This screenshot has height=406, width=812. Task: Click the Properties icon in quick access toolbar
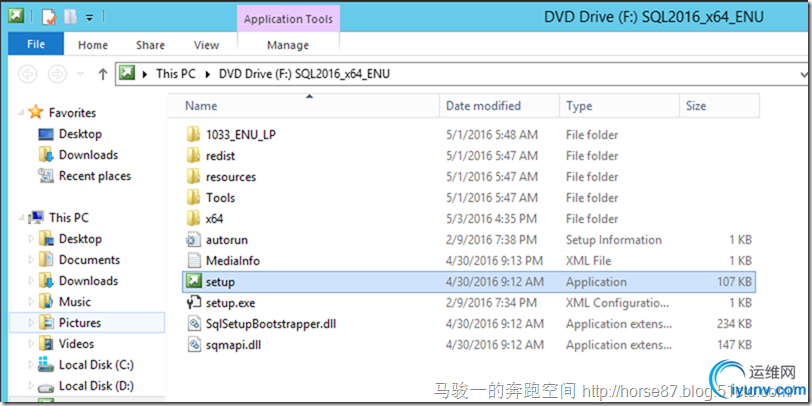[50, 17]
